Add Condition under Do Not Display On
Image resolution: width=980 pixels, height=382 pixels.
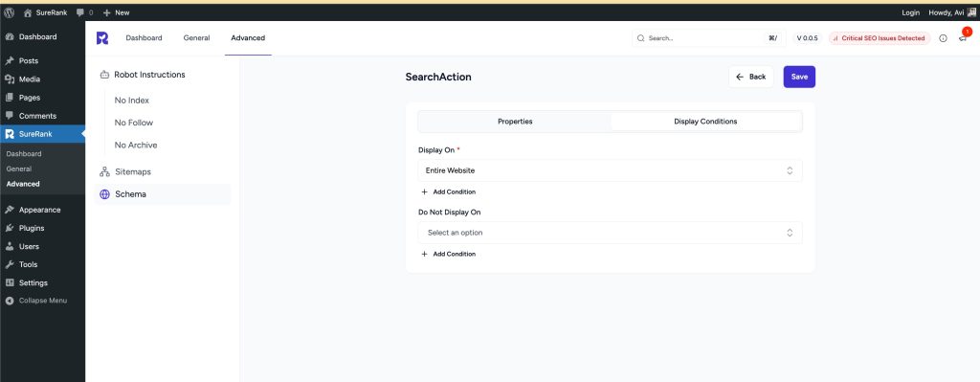(449, 254)
